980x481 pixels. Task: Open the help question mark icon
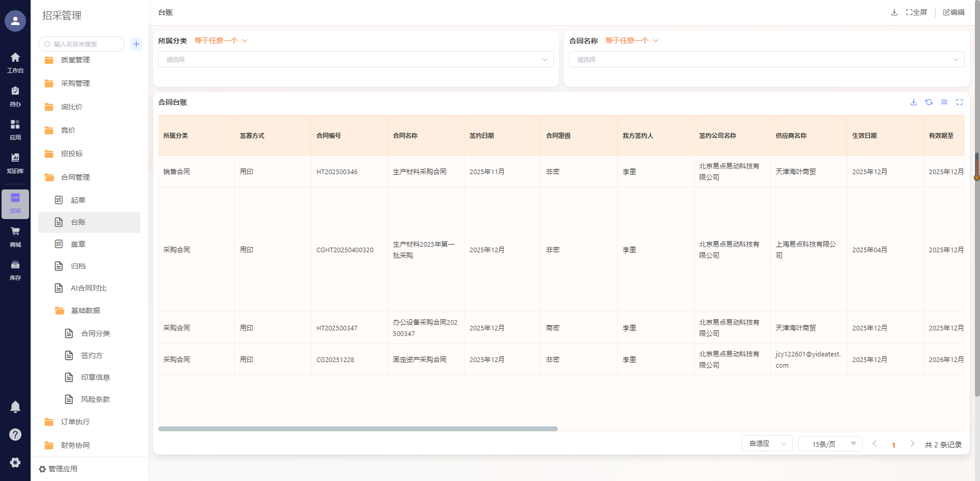pyautogui.click(x=15, y=435)
